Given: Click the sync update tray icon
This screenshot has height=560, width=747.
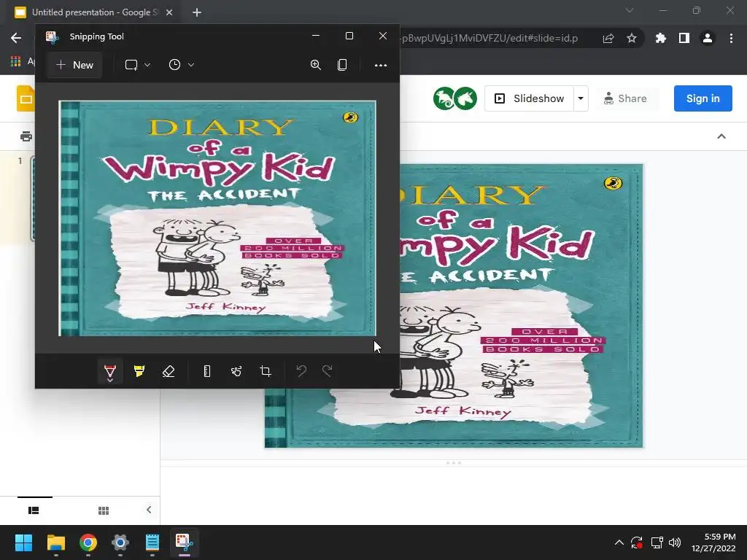Looking at the screenshot, I should [637, 542].
